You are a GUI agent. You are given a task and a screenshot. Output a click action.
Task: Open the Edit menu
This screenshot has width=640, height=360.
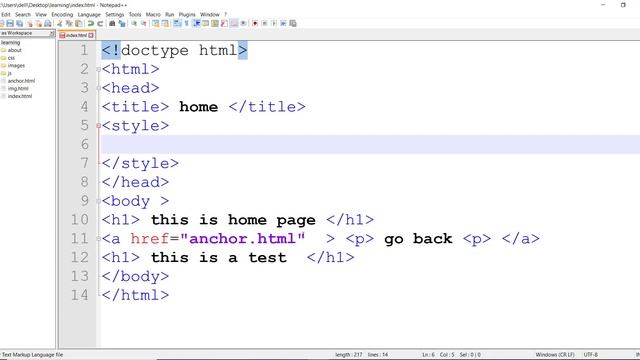point(6,14)
